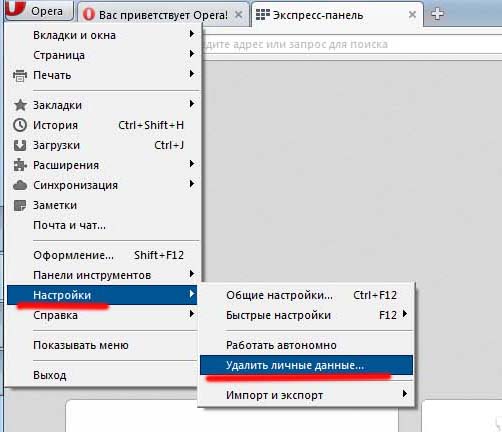The image size is (502, 432).
Task: Open a new tab with plus button
Action: [x=437, y=14]
